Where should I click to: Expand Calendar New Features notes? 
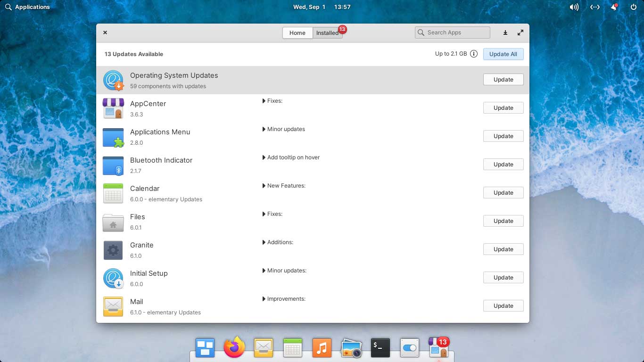pyautogui.click(x=284, y=186)
